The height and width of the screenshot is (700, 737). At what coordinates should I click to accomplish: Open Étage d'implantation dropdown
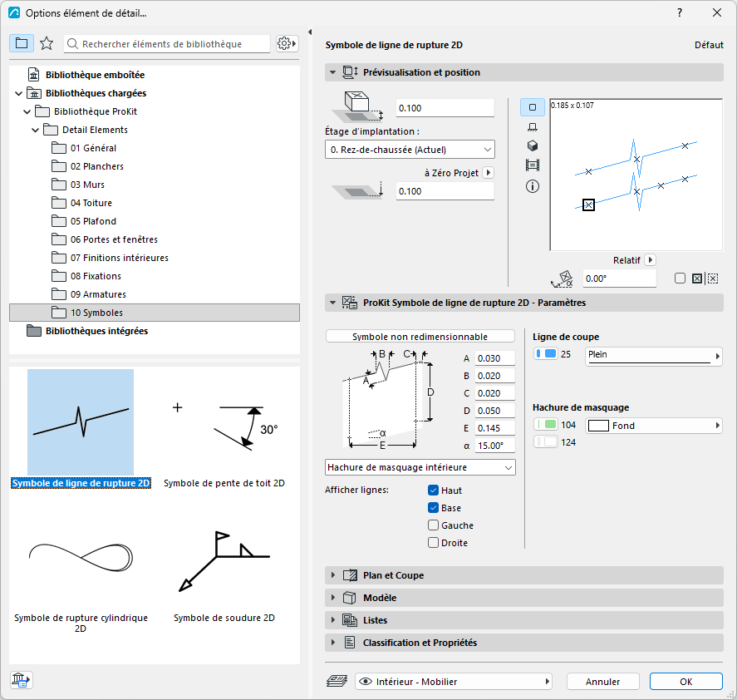[x=410, y=150]
